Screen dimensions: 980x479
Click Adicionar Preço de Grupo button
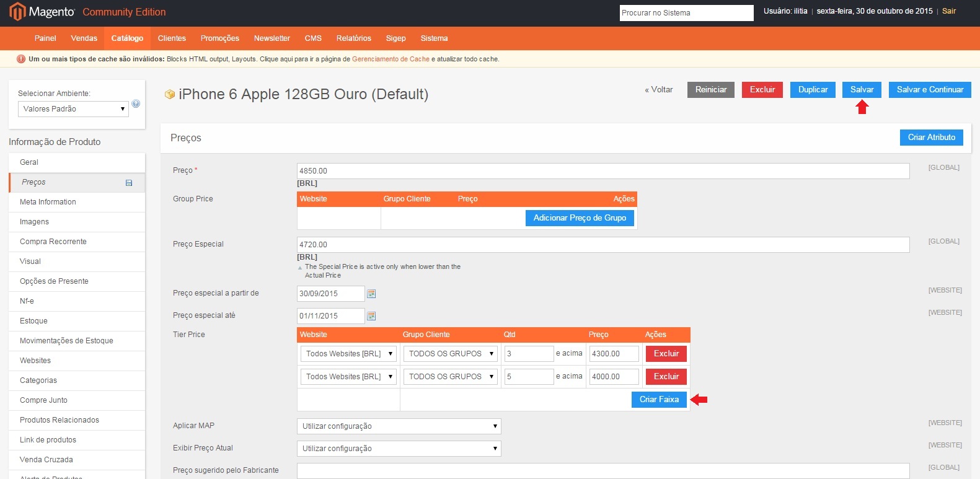click(x=580, y=218)
